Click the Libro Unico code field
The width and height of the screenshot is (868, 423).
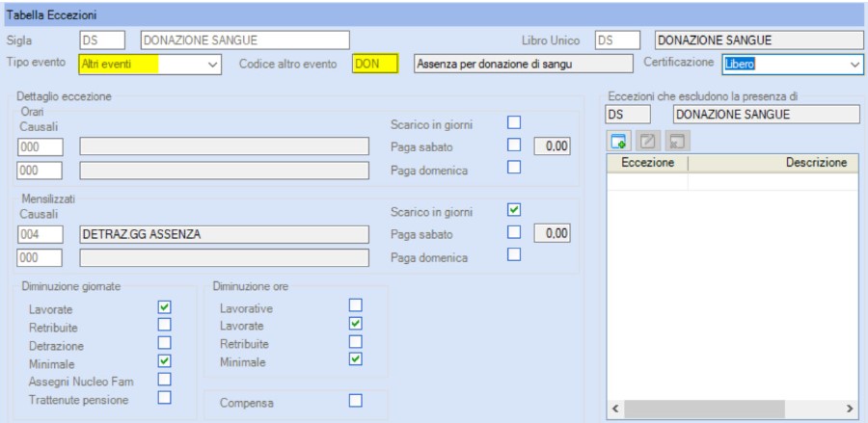[x=618, y=40]
